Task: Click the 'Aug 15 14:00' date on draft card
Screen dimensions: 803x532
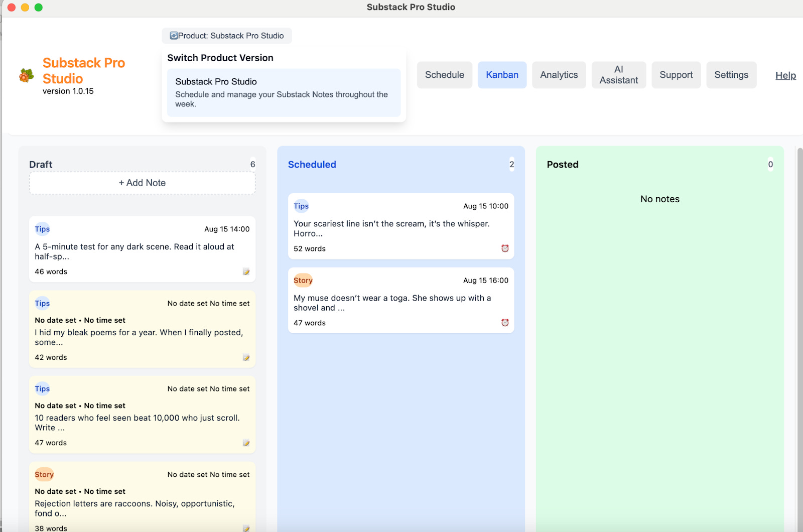Action: click(x=227, y=229)
